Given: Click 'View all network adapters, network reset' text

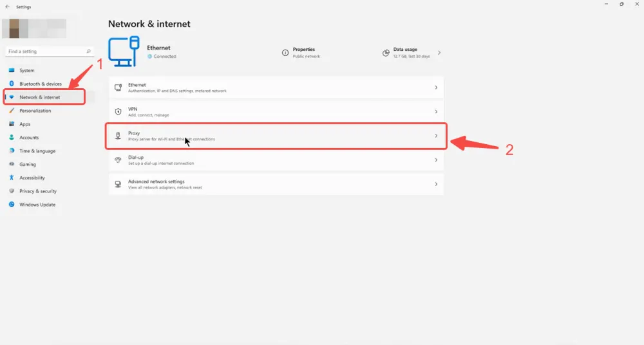Looking at the screenshot, I should point(165,188).
